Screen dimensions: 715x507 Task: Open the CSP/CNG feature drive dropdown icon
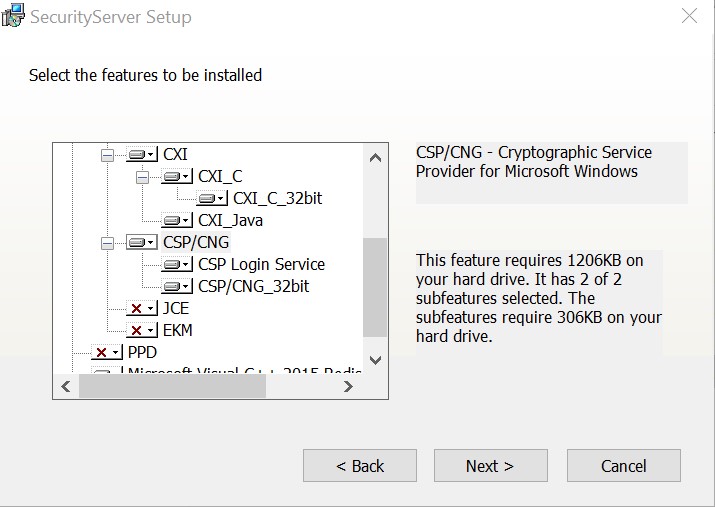[x=142, y=243]
